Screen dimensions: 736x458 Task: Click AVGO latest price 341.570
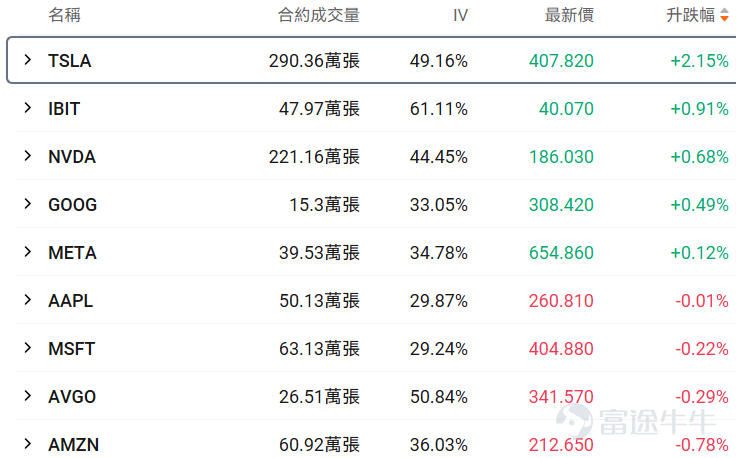tap(561, 397)
